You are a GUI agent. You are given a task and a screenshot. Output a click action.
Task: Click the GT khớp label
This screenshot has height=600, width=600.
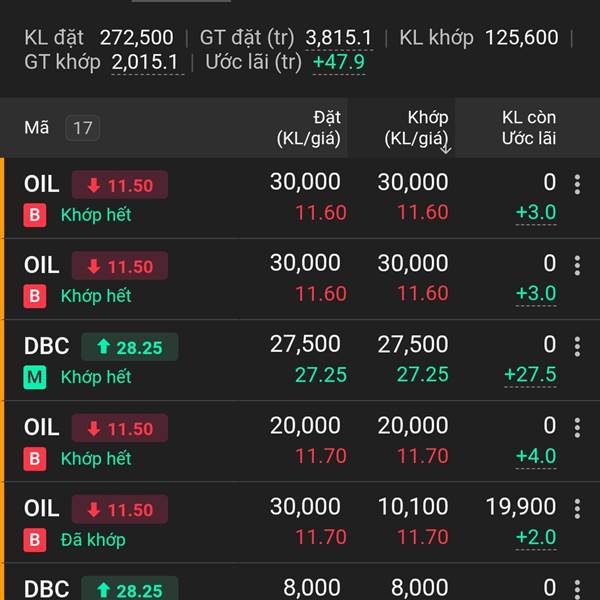pyautogui.click(x=62, y=63)
